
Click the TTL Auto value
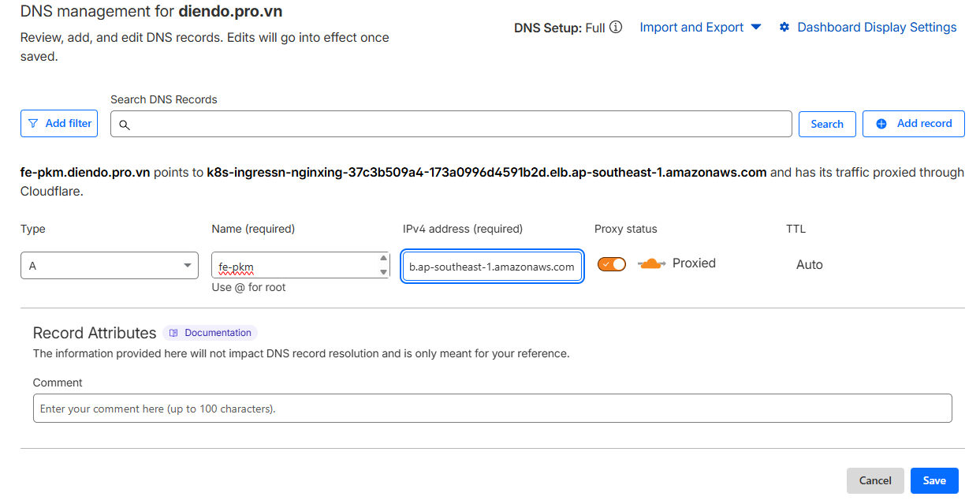click(809, 265)
